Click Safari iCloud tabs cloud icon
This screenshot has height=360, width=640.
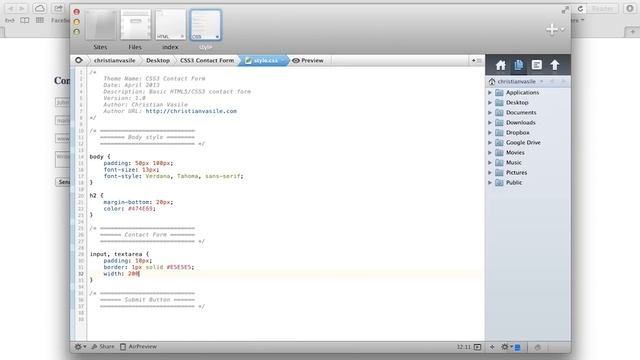click(x=40, y=8)
